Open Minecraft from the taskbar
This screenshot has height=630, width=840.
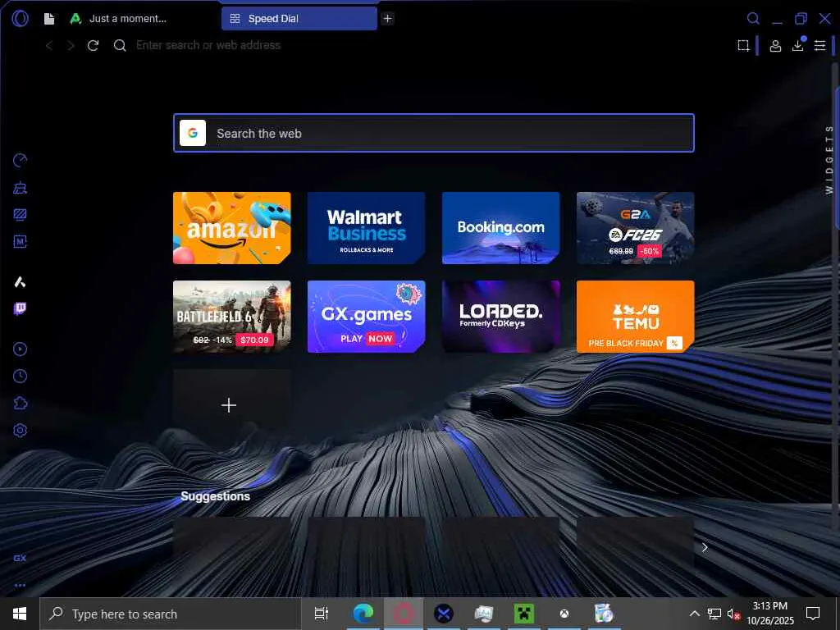tap(524, 614)
